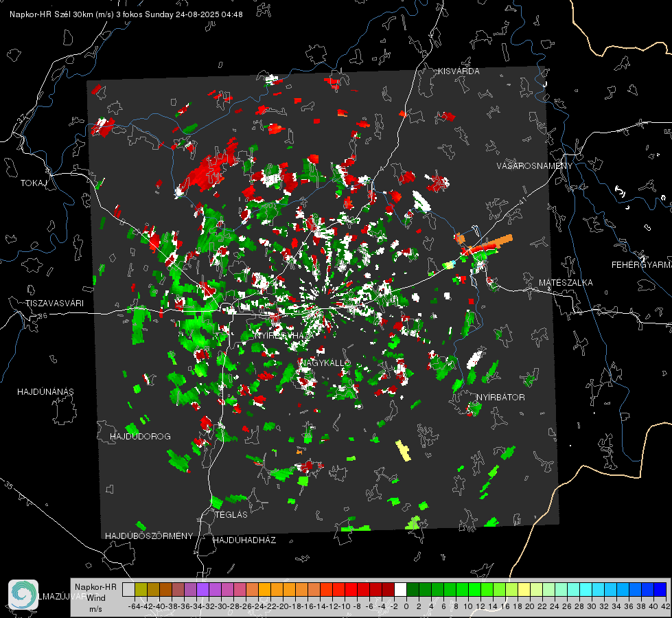Click the swirl weather logo icon
This screenshot has height=618, width=672.
(23, 595)
